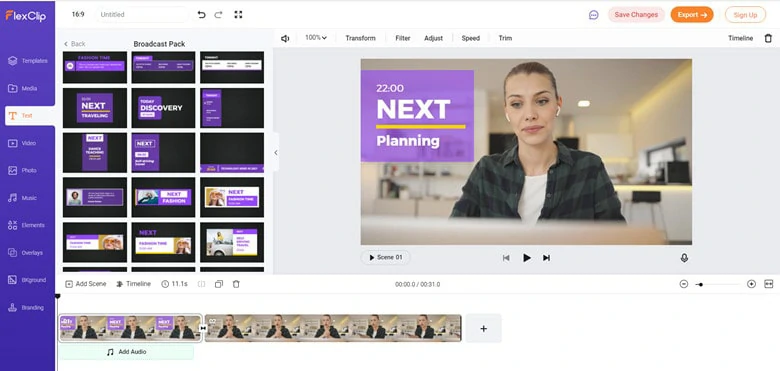The height and width of the screenshot is (371, 780).
Task: Select the NEXT TRAVELING text template
Action: coord(95,108)
